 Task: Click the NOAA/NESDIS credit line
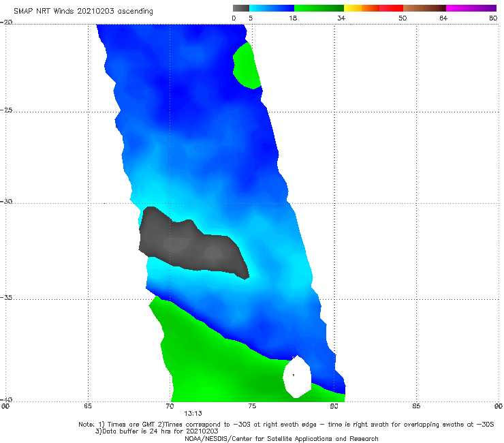[281, 439]
